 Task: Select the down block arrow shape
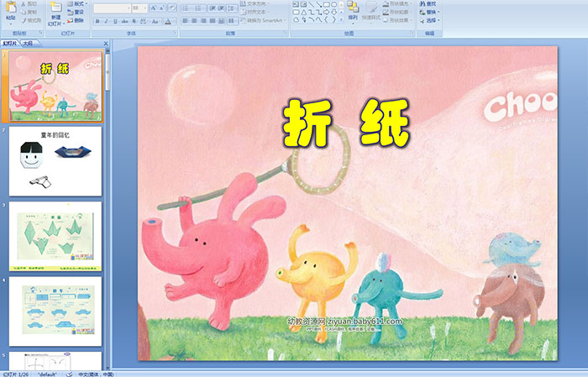(334, 13)
